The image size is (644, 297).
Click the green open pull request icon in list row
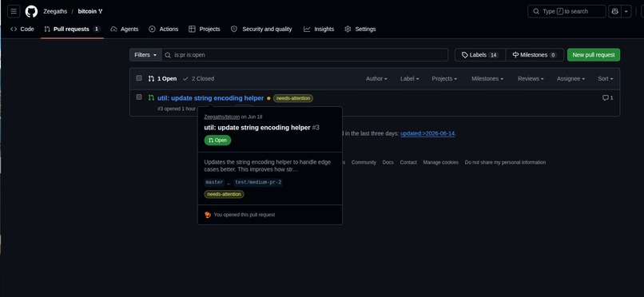click(151, 97)
